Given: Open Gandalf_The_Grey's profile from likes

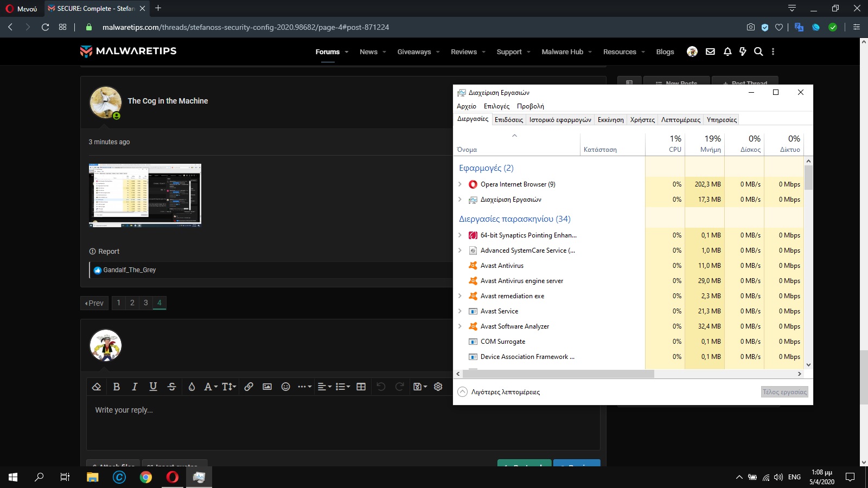Looking at the screenshot, I should point(130,270).
